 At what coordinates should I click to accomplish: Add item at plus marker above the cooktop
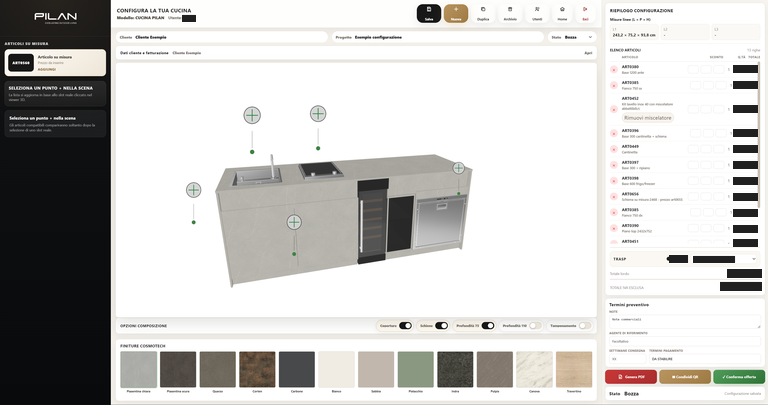click(318, 114)
